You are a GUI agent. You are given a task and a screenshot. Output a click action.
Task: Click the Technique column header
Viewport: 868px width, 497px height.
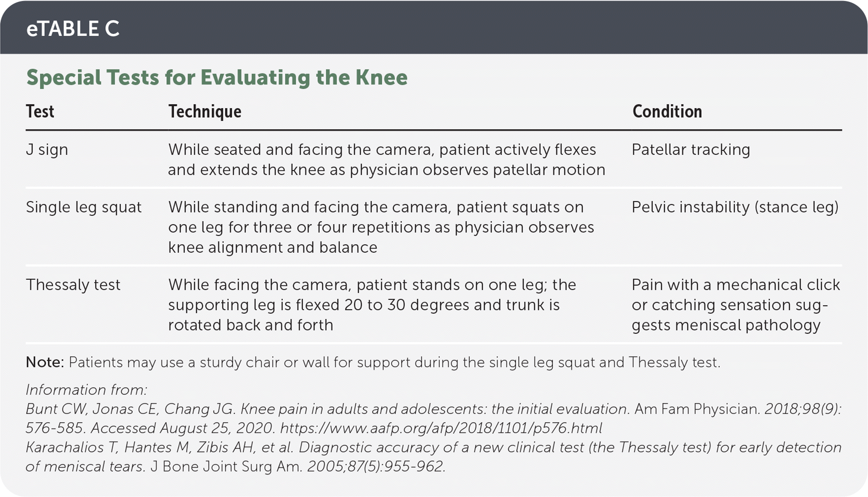(205, 112)
